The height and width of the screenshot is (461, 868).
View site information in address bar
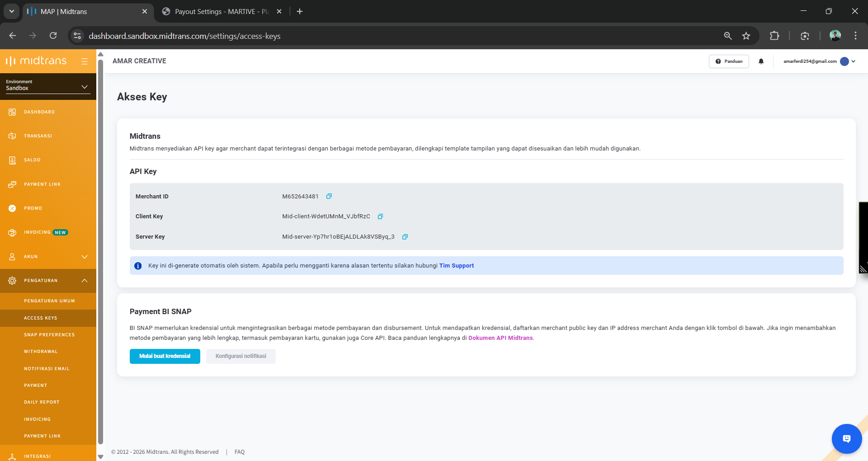click(x=77, y=36)
